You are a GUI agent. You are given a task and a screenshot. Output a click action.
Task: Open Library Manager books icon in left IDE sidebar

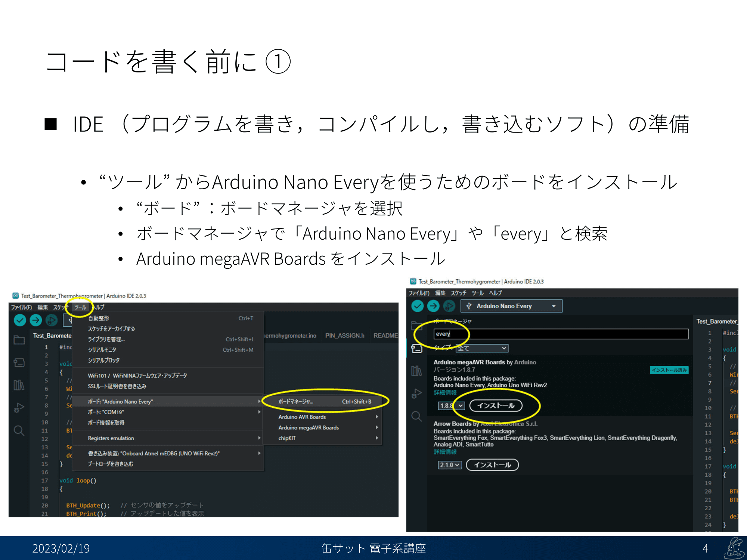(x=19, y=385)
